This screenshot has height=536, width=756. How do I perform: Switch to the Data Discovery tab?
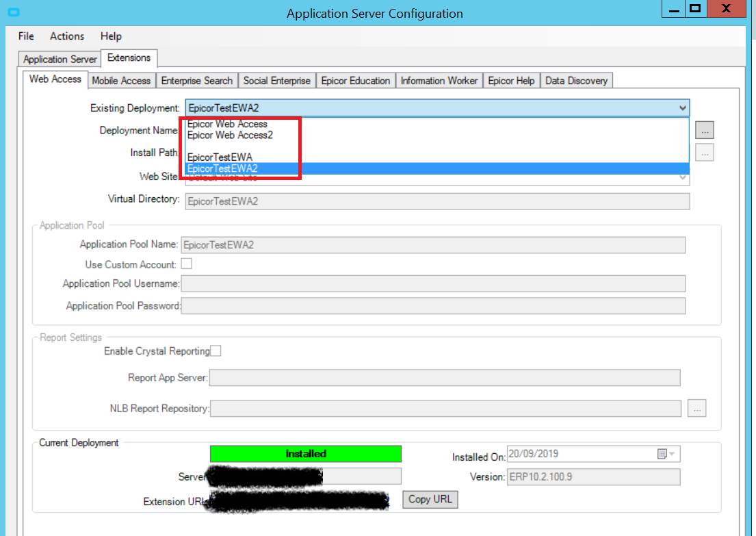click(577, 81)
